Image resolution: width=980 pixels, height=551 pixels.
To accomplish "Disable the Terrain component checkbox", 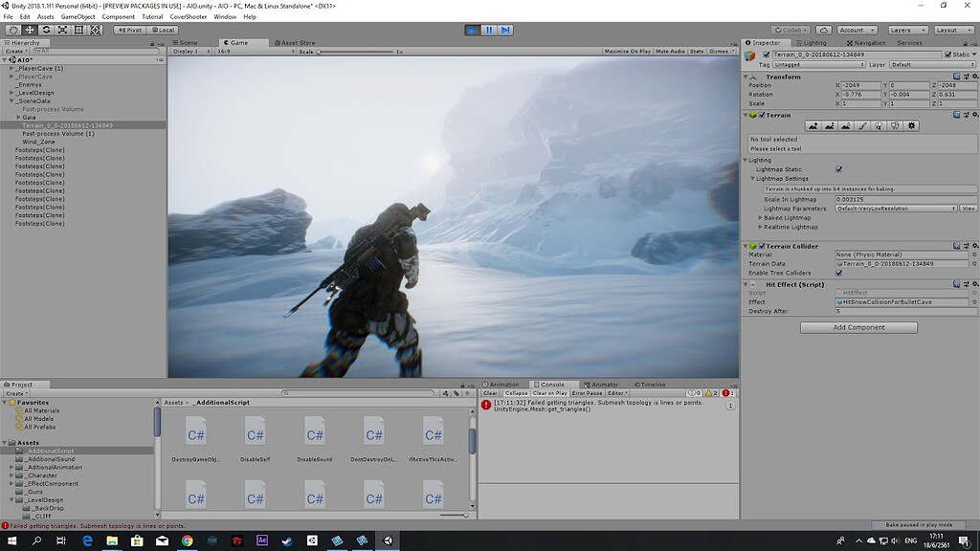I will tap(762, 115).
